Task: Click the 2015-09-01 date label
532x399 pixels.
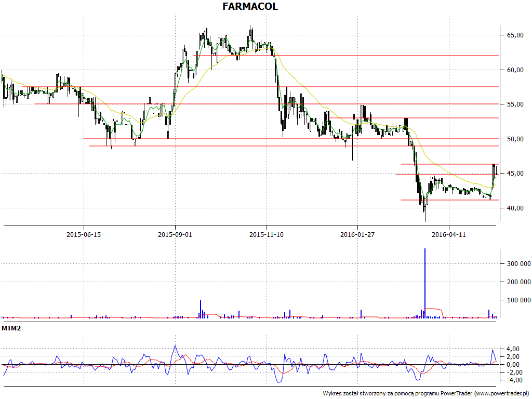Action: point(175,234)
